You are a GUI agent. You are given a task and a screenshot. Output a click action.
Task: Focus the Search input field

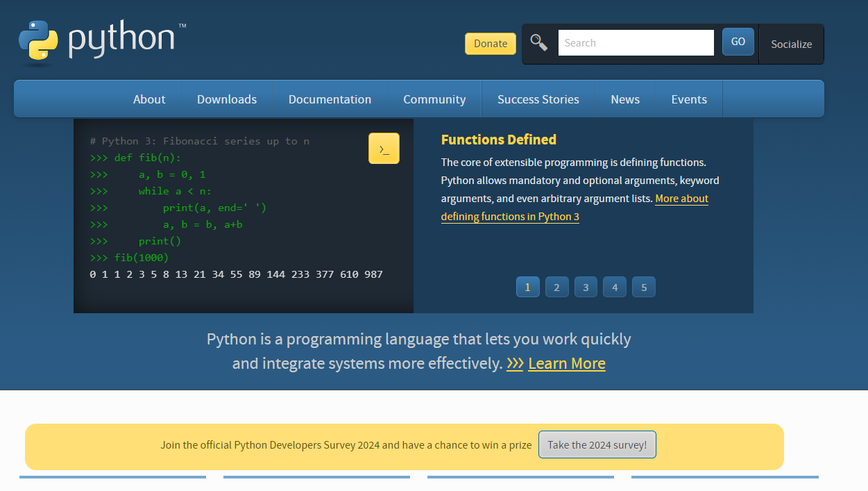pos(636,42)
